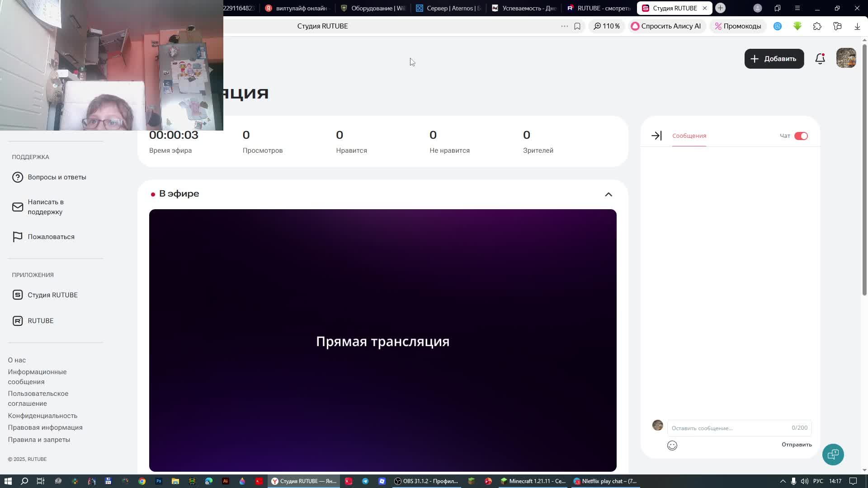The width and height of the screenshot is (868, 488).
Task: Collapse the chat panel with arrow icon
Action: [x=656, y=136]
